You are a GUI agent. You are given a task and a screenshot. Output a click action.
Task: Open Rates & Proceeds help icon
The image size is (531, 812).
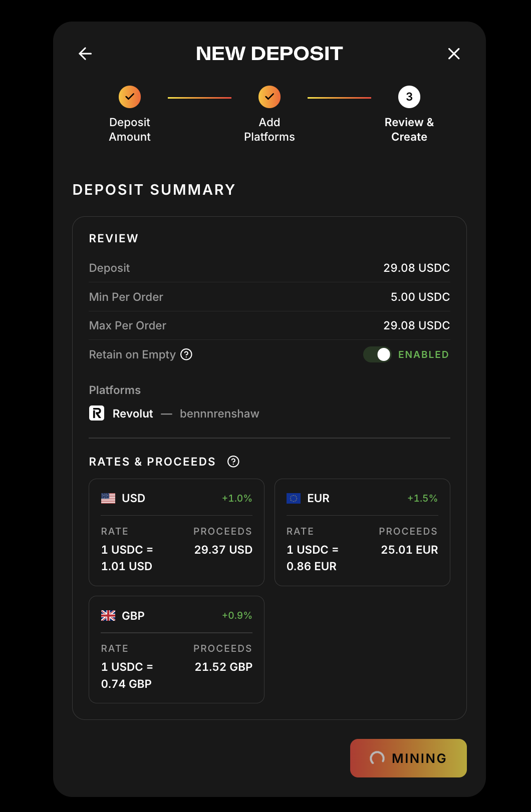[233, 462]
